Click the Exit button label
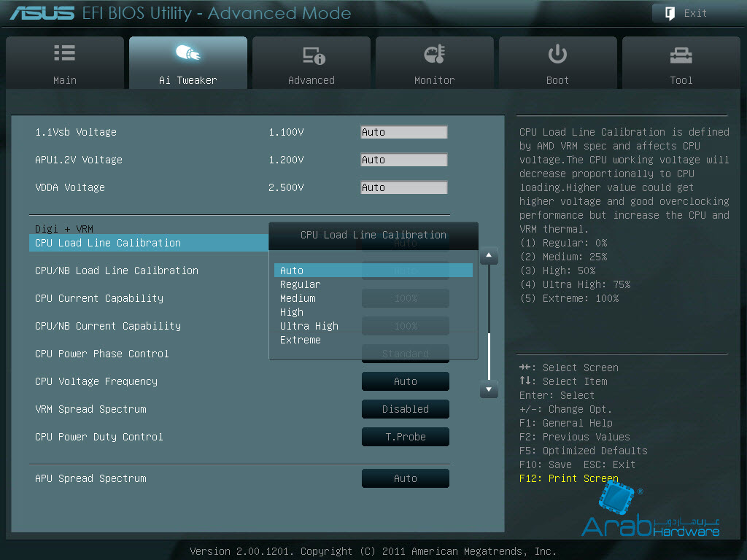The image size is (747, 560). (695, 13)
